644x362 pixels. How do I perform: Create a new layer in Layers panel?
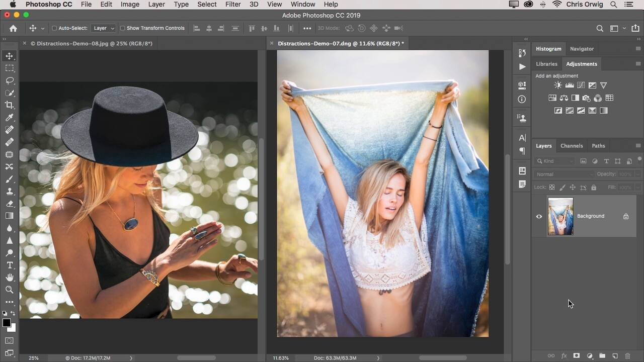615,356
